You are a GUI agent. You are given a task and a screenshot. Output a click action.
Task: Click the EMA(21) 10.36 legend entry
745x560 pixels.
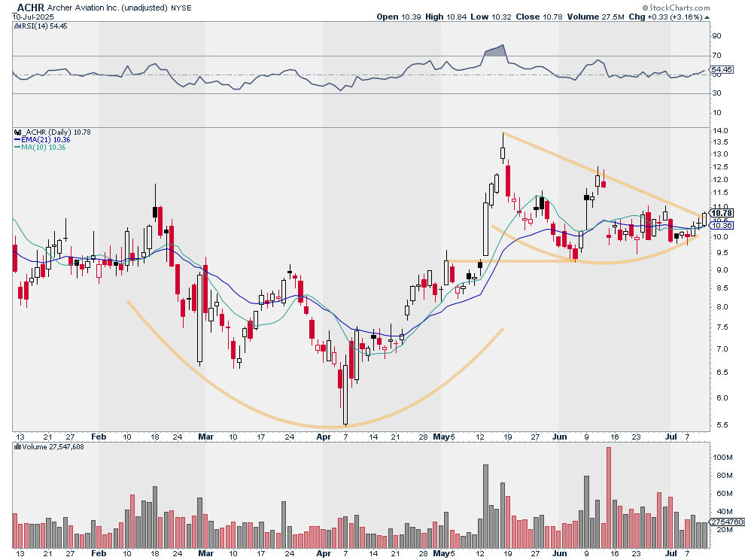[42, 140]
